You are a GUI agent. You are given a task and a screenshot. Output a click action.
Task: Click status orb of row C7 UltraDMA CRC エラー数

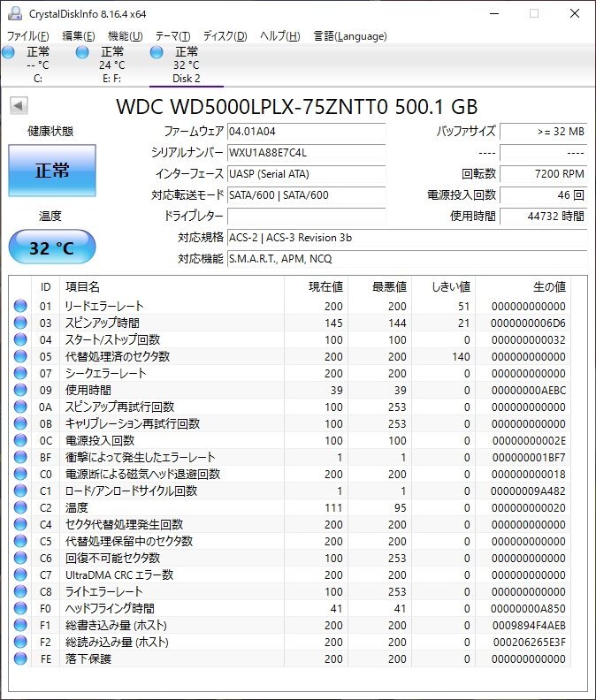20,574
